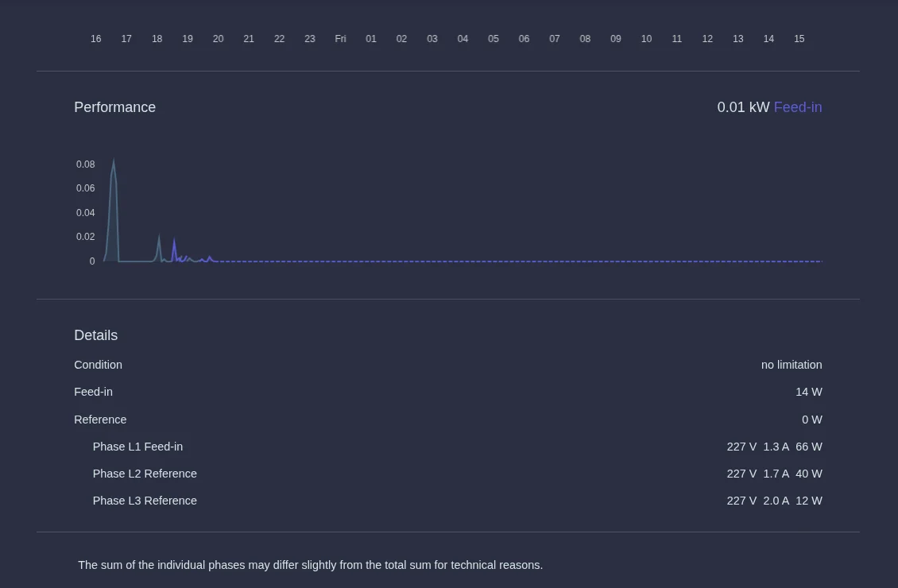Viewport: 898px width, 588px height.
Task: Click hour label "15" on the time axis
Action: (x=799, y=39)
